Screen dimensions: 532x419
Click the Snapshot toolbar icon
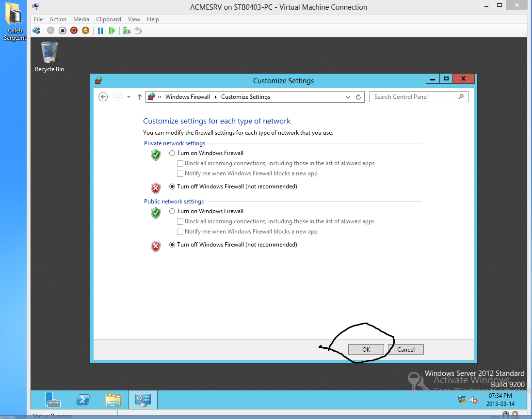(x=127, y=31)
